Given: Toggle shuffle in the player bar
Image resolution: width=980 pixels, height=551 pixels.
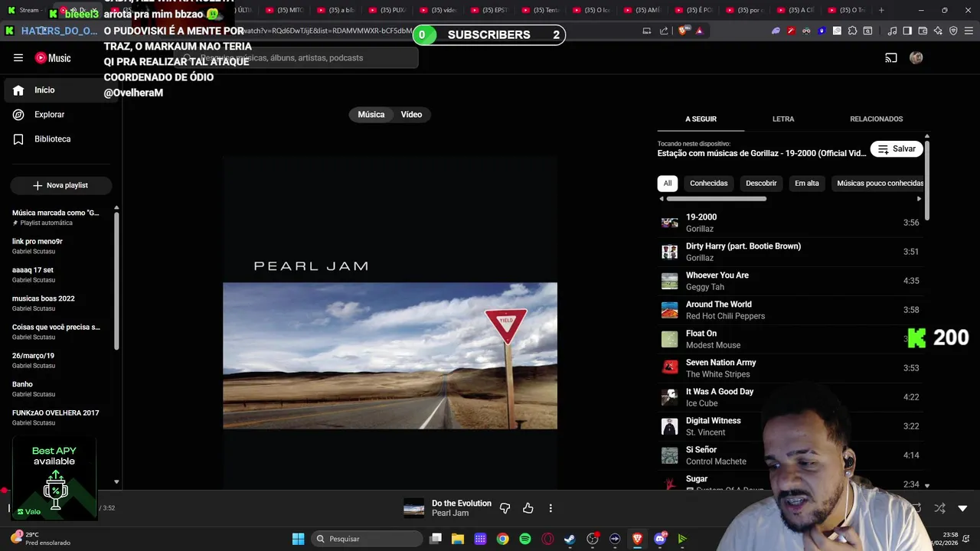Looking at the screenshot, I should tap(940, 508).
